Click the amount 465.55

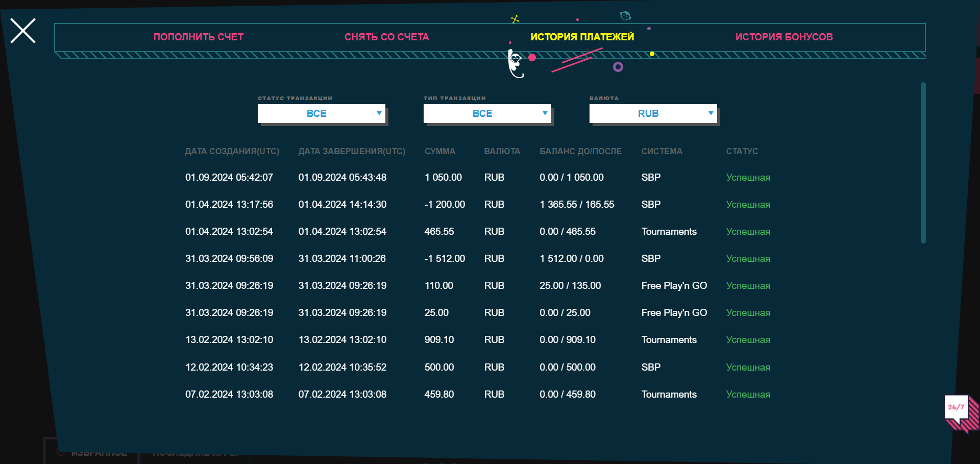click(439, 231)
